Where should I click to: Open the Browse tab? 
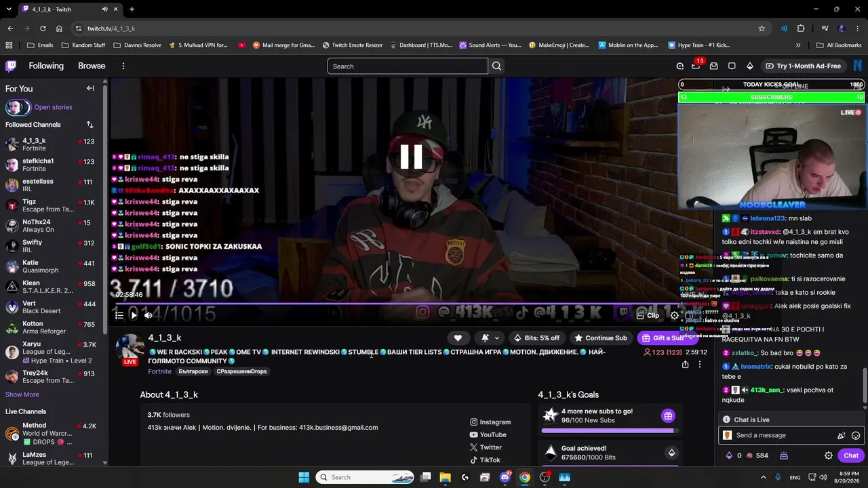pos(92,66)
